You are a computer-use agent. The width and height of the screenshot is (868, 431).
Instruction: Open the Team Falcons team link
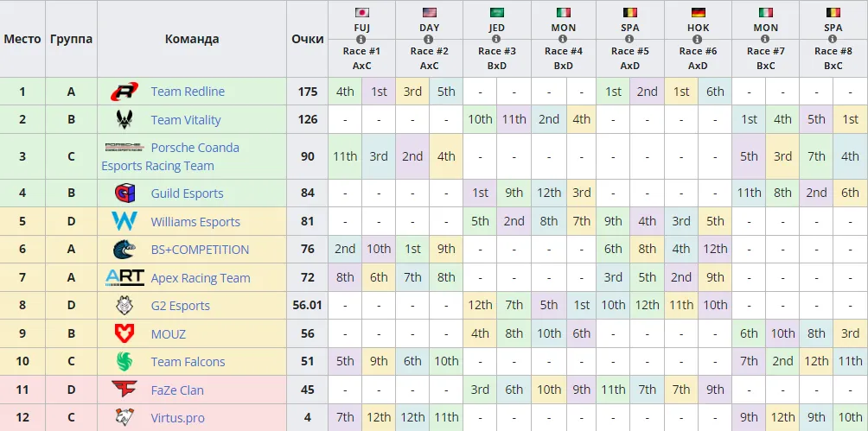point(188,362)
